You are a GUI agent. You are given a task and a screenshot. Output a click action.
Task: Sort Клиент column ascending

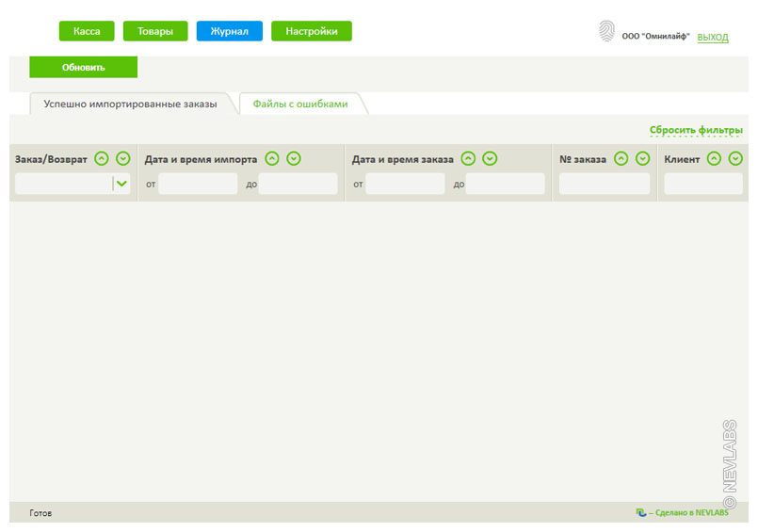point(715,159)
